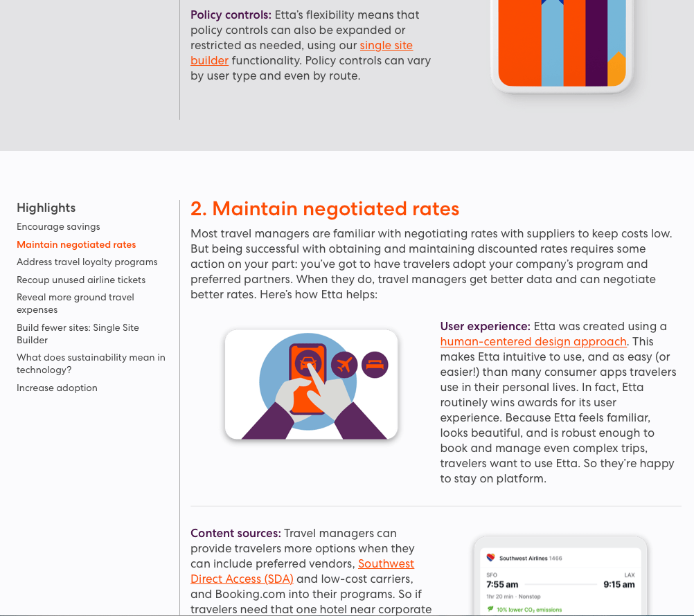Viewport: 694px width, 616px height.
Task: Click the 7:55 am departure time
Action: [502, 584]
